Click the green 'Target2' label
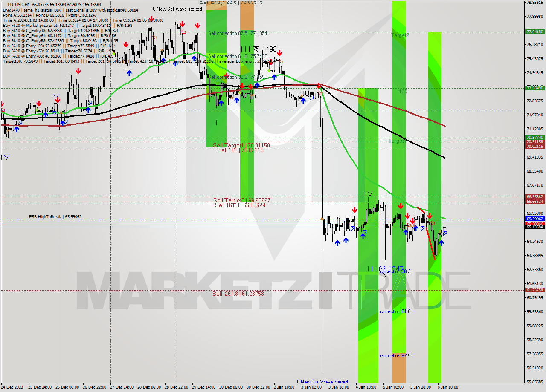546x392 pixels. click(x=400, y=35)
